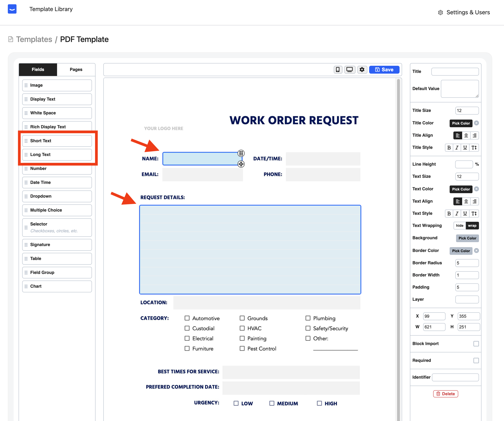Open the Fields tab

38,70
